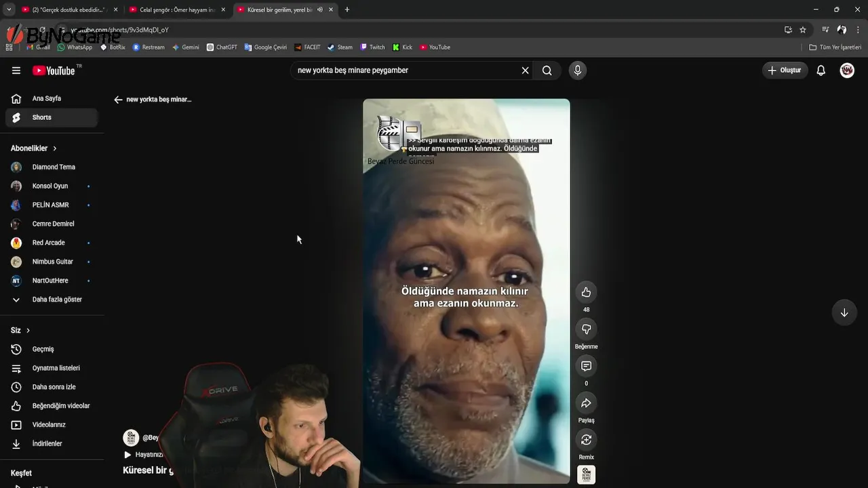Dislike the Short with thumbs down

(x=586, y=329)
